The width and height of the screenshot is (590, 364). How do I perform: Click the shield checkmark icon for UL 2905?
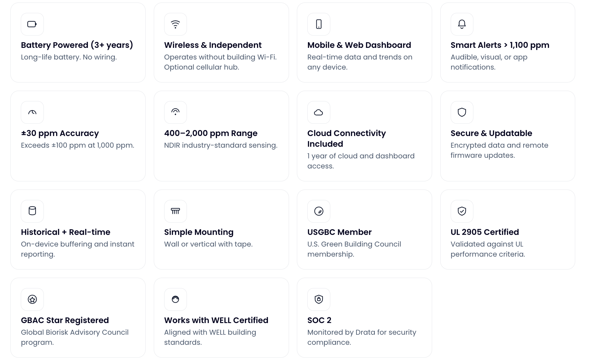462,211
